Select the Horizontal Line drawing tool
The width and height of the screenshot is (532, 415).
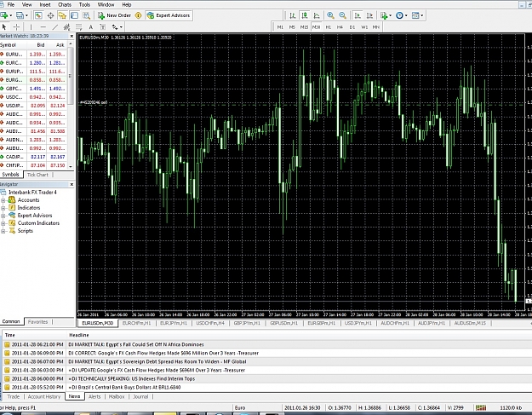pyautogui.click(x=43, y=27)
